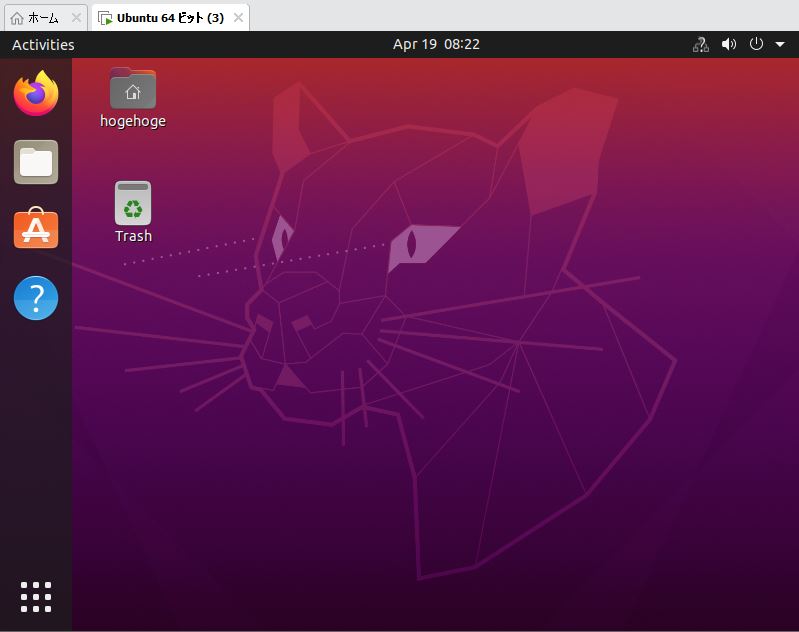Open Ubuntu Software from the dock
Viewport: 799px width, 632px height.
36,228
